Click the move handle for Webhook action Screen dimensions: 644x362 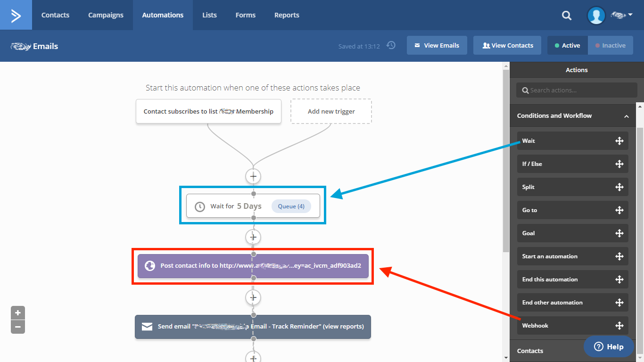[x=619, y=326]
